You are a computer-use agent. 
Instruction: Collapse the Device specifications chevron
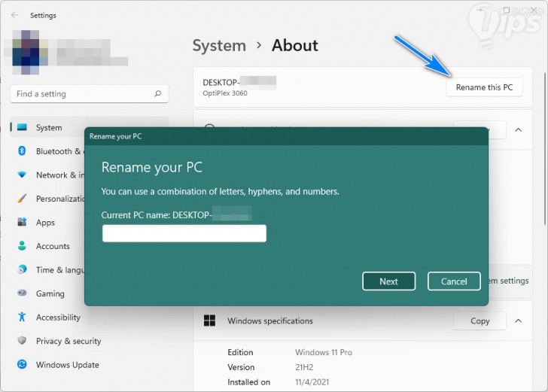(x=519, y=129)
